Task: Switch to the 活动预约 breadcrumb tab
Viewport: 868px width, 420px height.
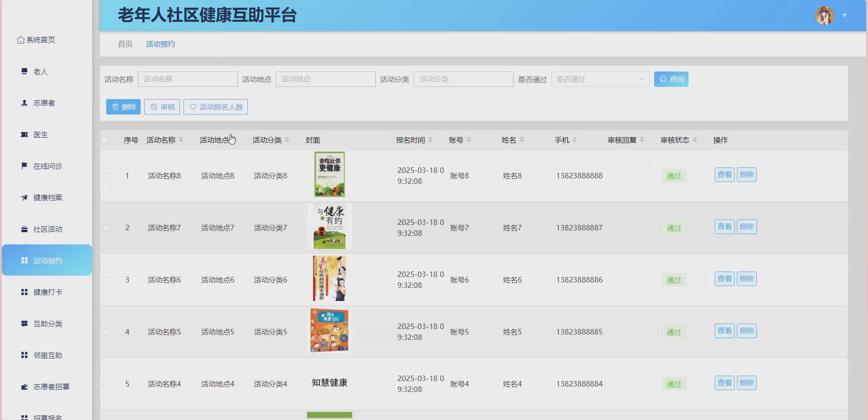Action: 160,44
